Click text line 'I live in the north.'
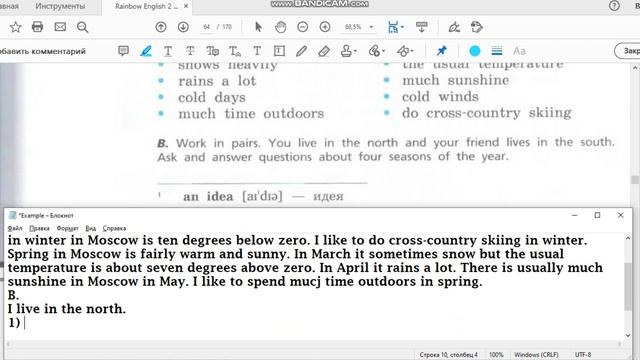Screen dimensions: 640x360 (x=67, y=309)
